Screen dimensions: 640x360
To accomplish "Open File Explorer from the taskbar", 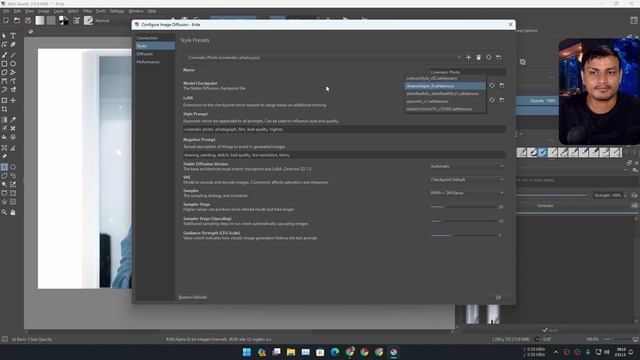I will [x=291, y=352].
